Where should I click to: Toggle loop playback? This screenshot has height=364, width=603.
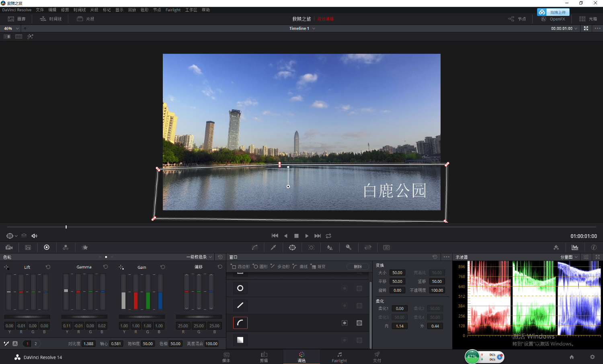point(328,236)
